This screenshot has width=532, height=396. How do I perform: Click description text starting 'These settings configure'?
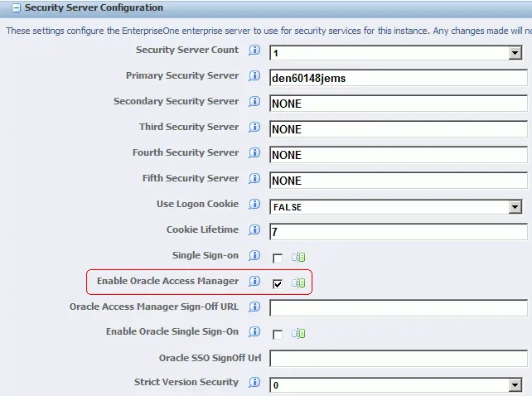pos(268,31)
